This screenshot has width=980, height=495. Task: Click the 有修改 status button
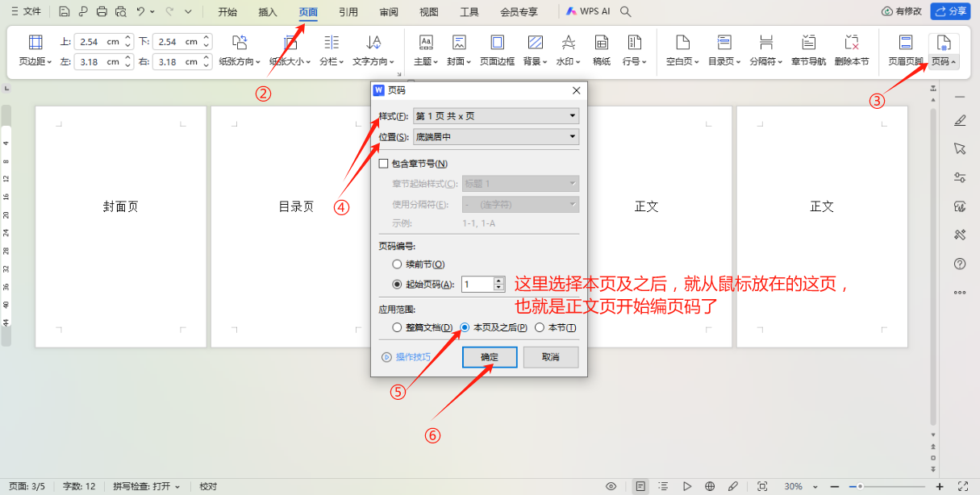pos(902,11)
